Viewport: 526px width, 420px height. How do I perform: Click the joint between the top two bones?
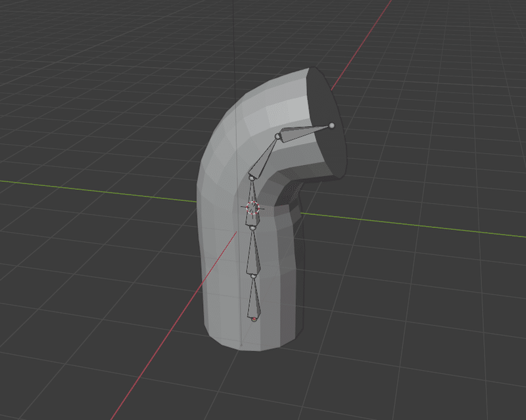pos(277,136)
